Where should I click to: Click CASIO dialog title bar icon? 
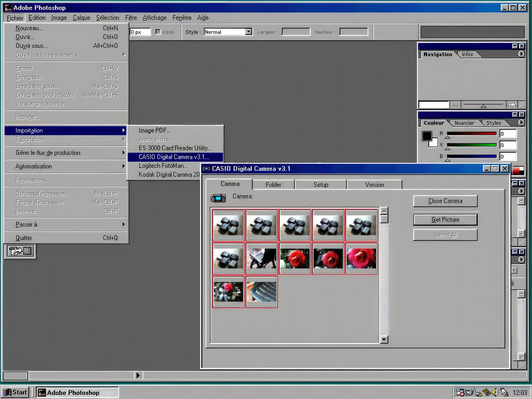coord(206,169)
